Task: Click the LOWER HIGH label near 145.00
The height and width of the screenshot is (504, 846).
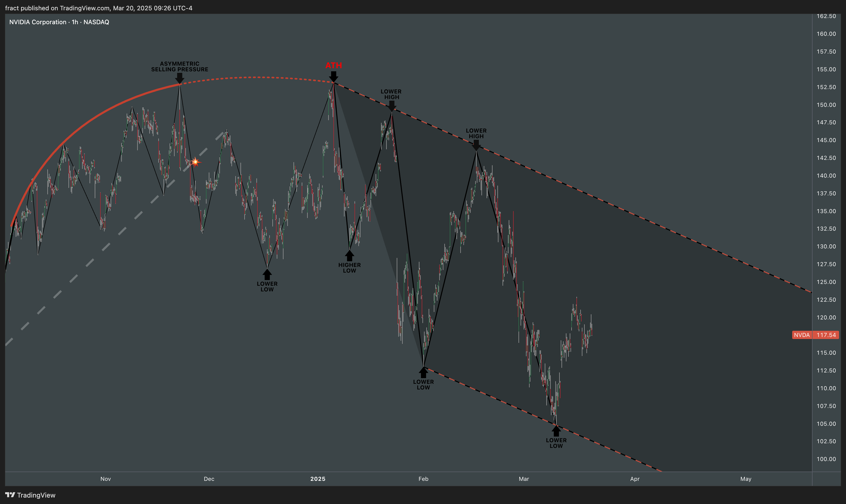Action: coord(476,134)
